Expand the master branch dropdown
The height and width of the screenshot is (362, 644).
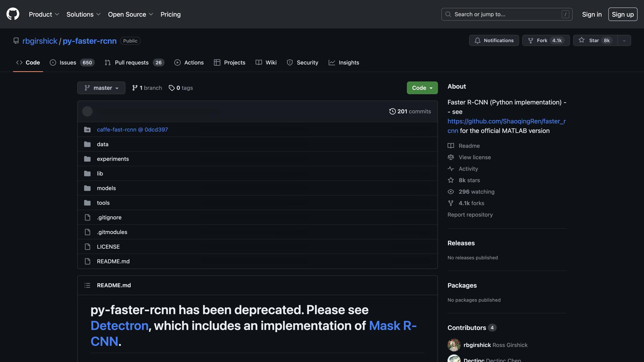[101, 88]
